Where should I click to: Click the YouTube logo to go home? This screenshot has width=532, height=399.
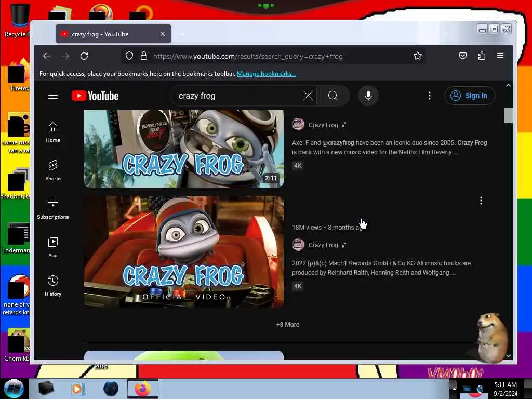tap(95, 96)
